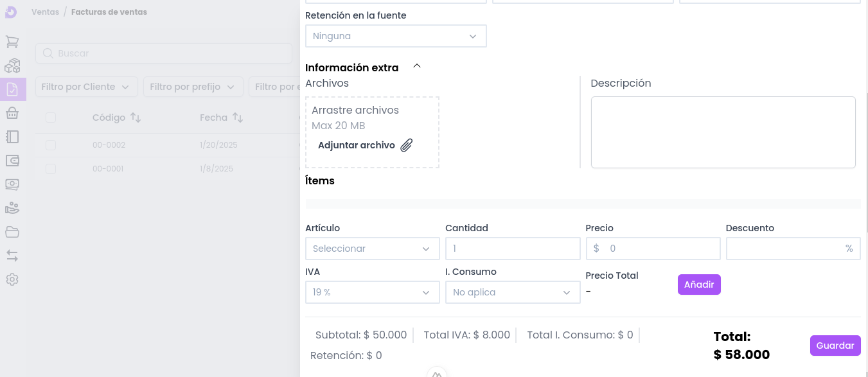Check the box for invoice 00-0001
This screenshot has width=868, height=377.
pos(51,169)
